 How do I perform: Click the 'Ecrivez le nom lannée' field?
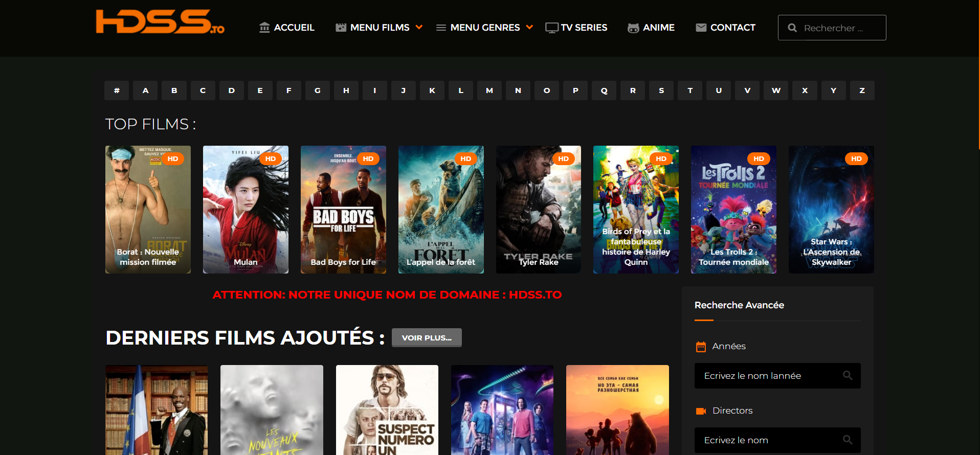coord(777,376)
